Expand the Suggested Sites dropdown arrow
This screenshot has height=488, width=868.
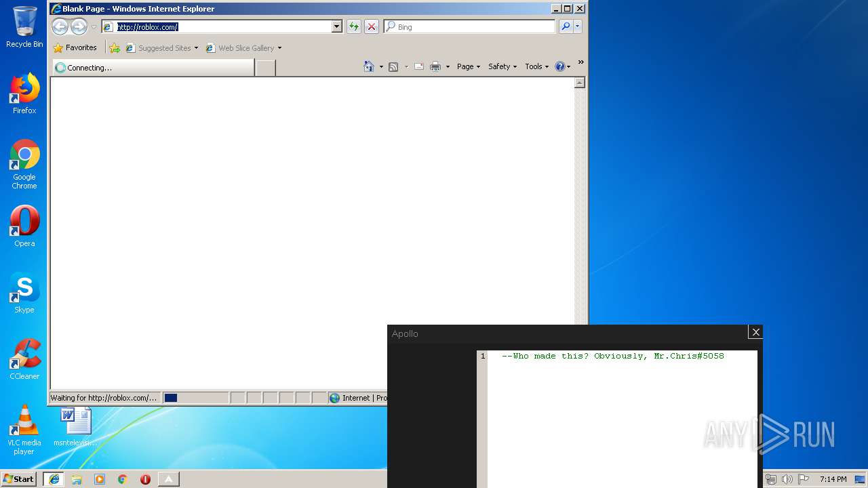[x=196, y=48]
